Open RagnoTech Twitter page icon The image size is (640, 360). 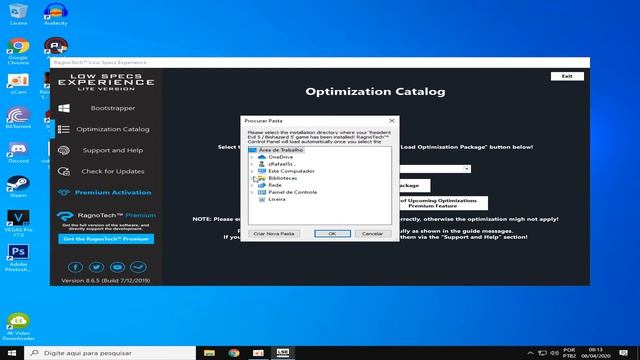(x=96, y=267)
